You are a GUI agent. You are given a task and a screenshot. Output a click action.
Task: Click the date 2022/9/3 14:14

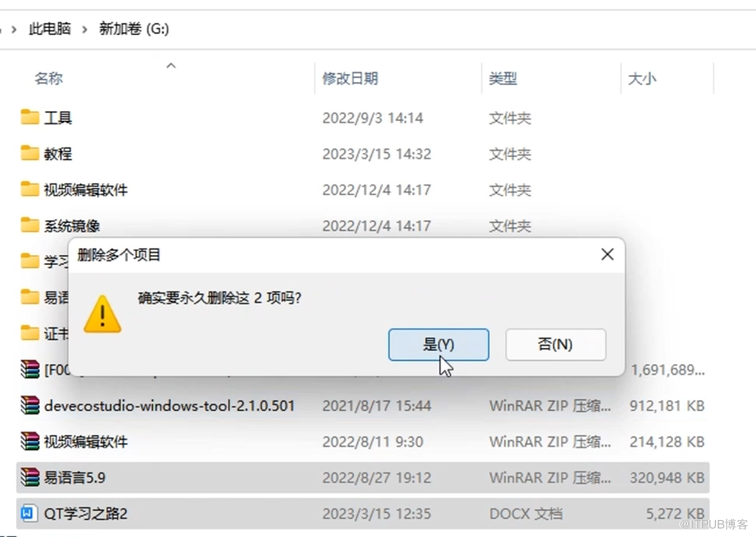pos(372,117)
